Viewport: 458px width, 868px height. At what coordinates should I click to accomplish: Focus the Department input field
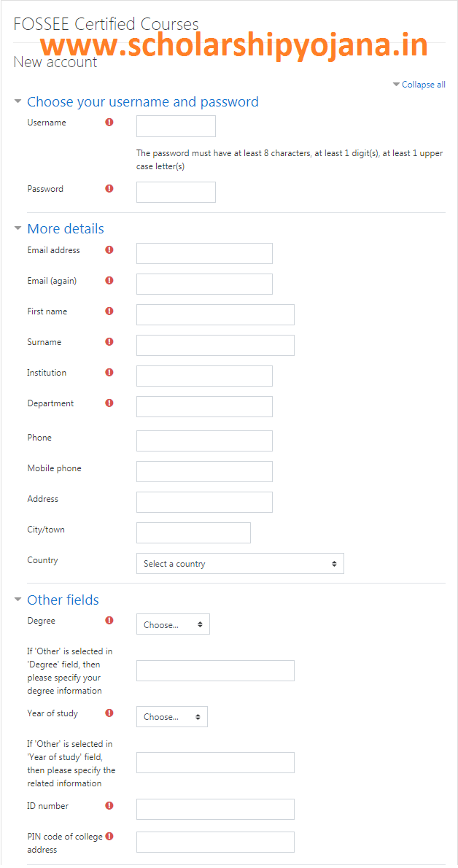[x=204, y=406]
